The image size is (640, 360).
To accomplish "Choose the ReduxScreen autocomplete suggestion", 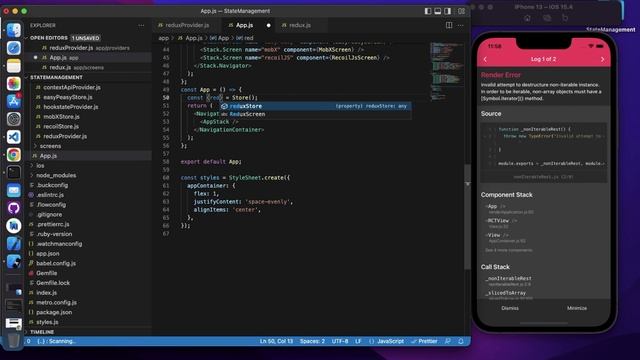I will tap(316, 114).
